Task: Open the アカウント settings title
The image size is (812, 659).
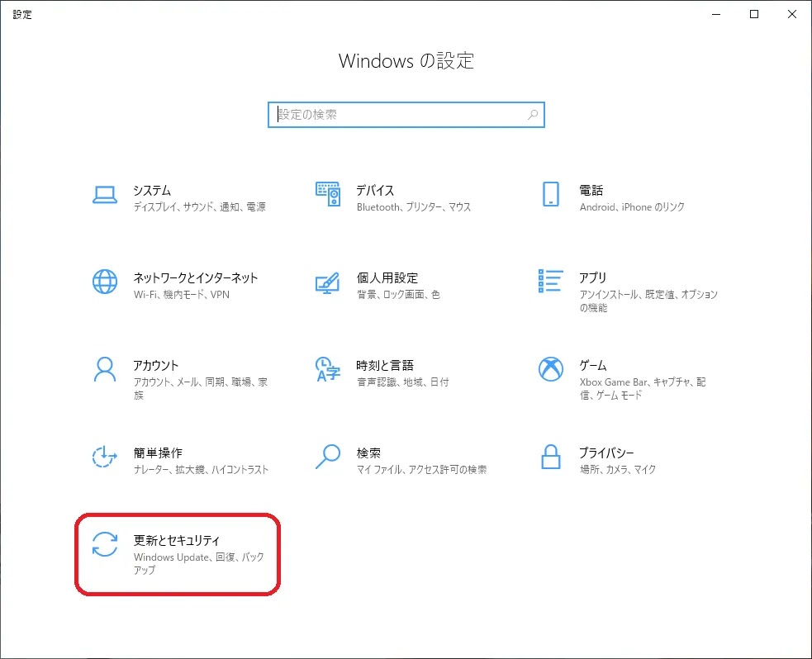Action: tap(156, 365)
